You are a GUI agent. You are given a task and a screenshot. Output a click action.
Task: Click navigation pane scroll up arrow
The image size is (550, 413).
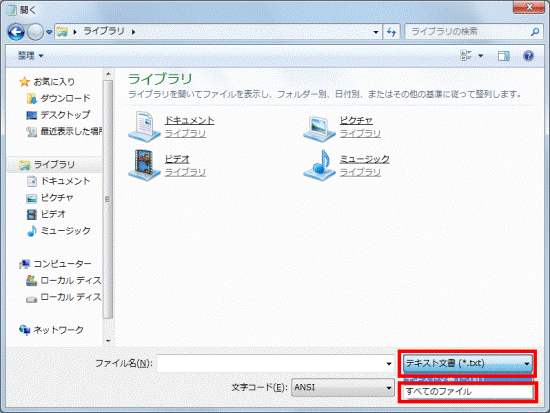click(108, 74)
